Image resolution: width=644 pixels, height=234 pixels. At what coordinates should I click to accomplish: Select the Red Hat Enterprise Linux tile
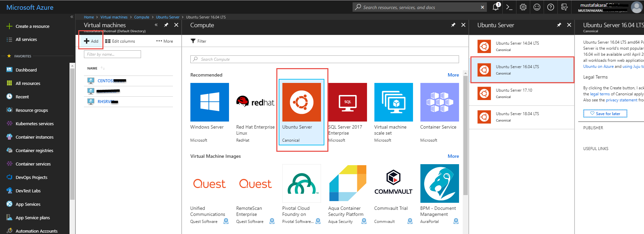(255, 113)
